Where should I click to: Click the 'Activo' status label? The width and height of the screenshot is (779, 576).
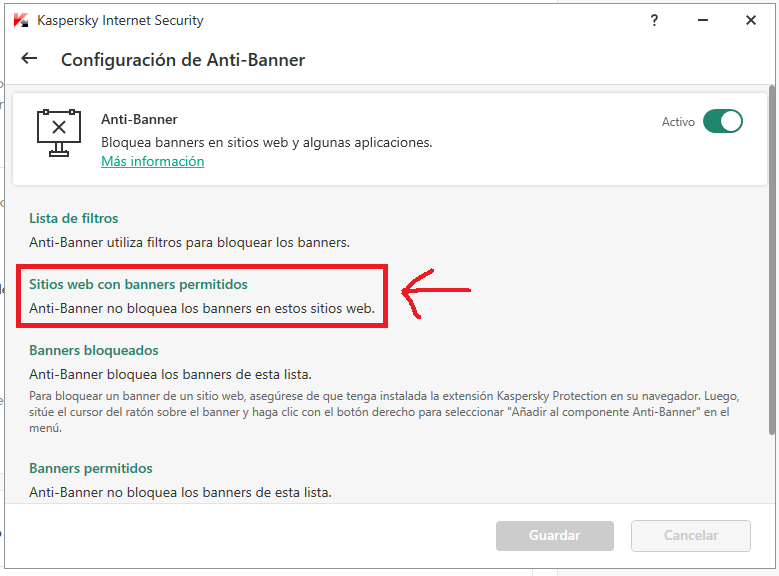pos(678,122)
